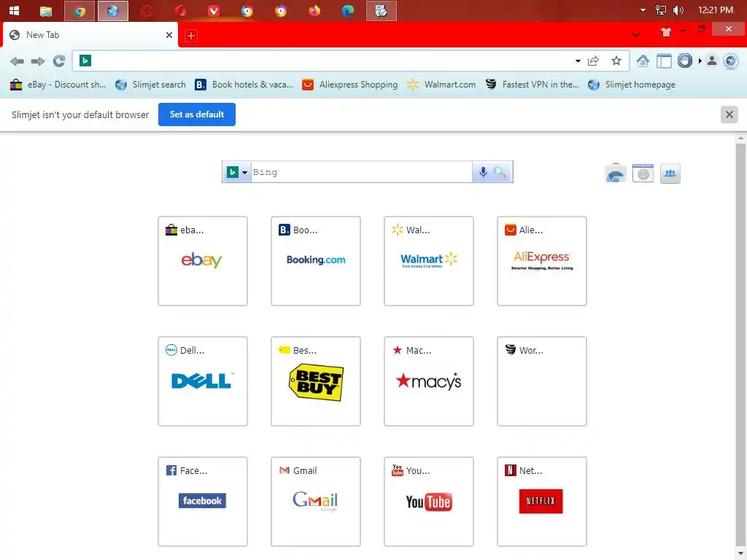Open the Netflix speed dial tile

click(x=542, y=502)
